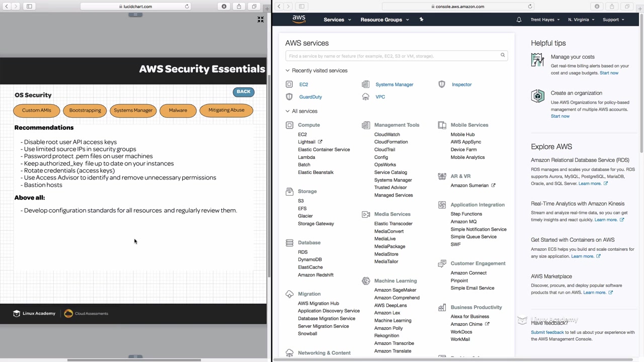Click the BACK button in the Lucidchart slide

244,92
